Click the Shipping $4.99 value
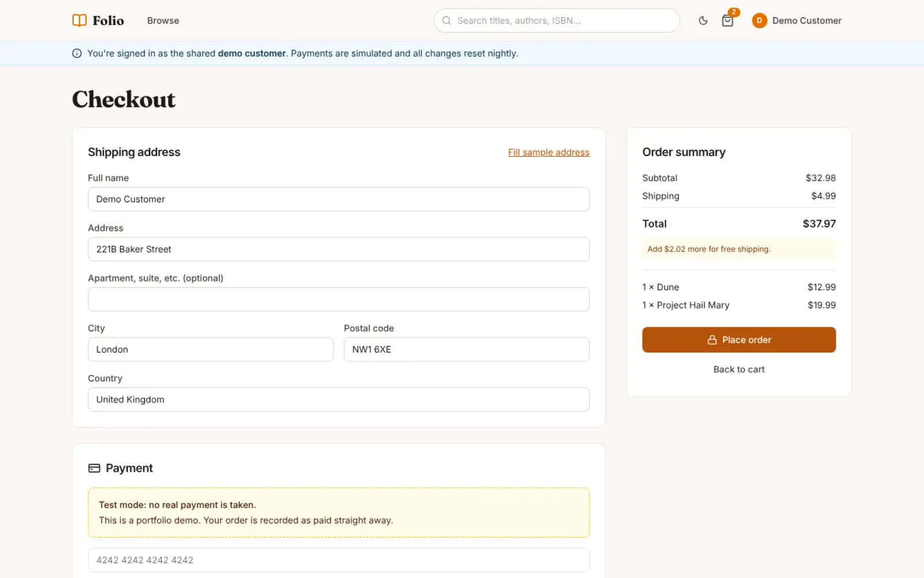 pyautogui.click(x=824, y=196)
